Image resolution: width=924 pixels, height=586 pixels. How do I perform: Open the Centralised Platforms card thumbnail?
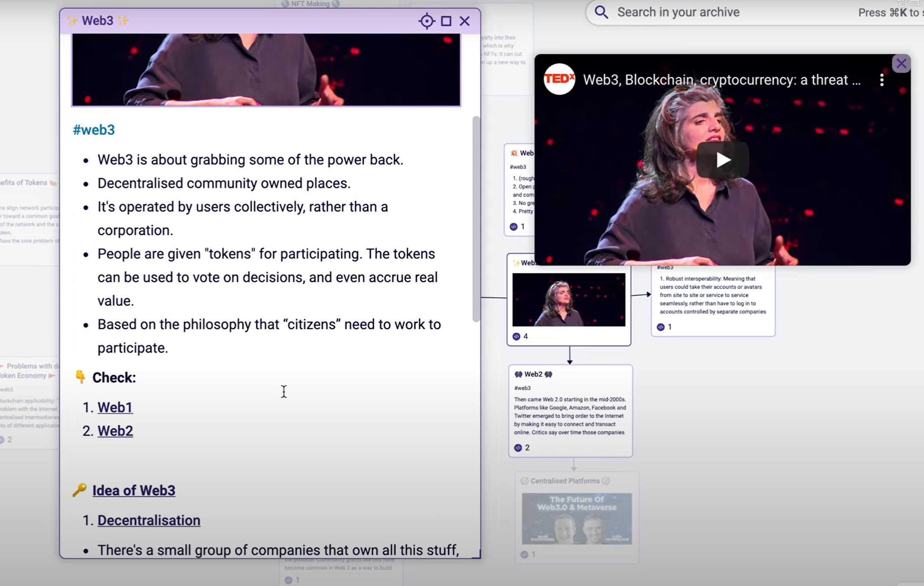(576, 518)
